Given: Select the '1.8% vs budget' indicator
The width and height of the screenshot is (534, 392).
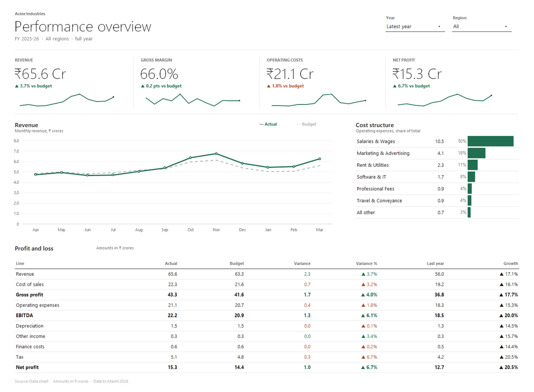Looking at the screenshot, I should pyautogui.click(x=286, y=86).
